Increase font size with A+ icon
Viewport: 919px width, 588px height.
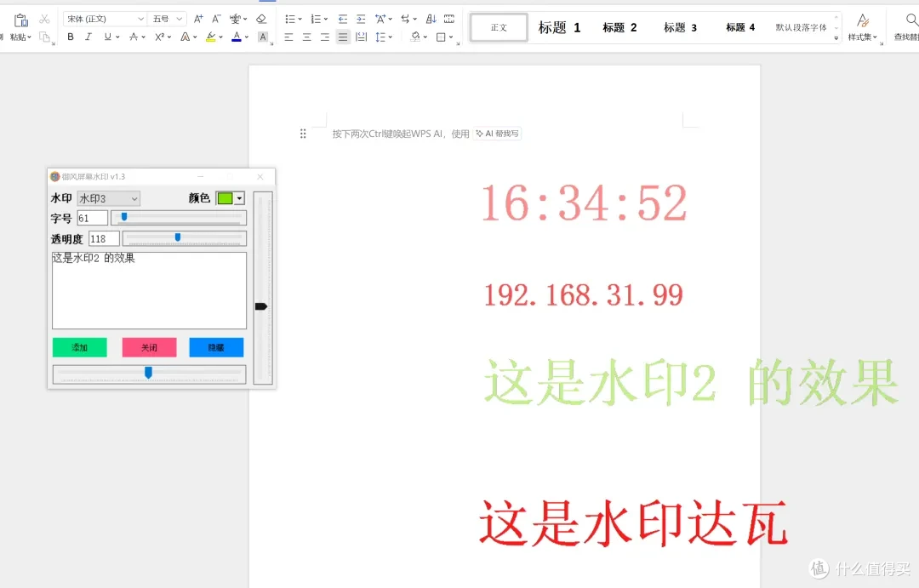[198, 19]
